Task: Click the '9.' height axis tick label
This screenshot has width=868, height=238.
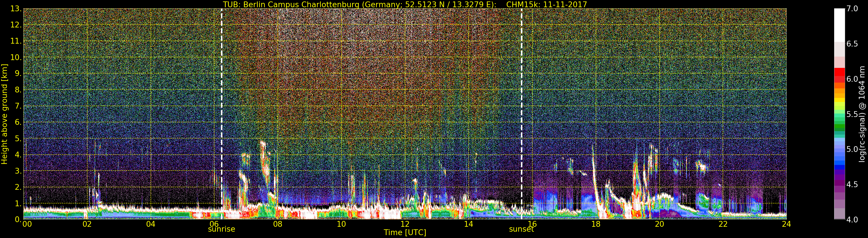Action: [19, 73]
